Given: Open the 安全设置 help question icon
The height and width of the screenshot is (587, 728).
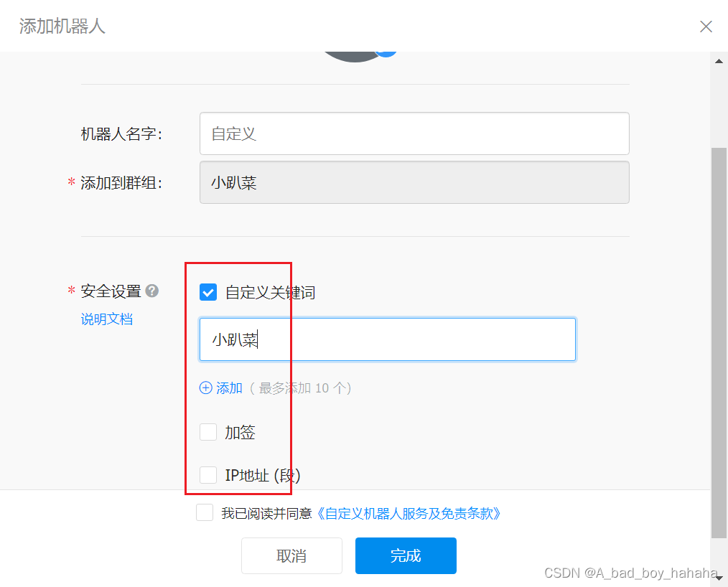Looking at the screenshot, I should click(151, 291).
